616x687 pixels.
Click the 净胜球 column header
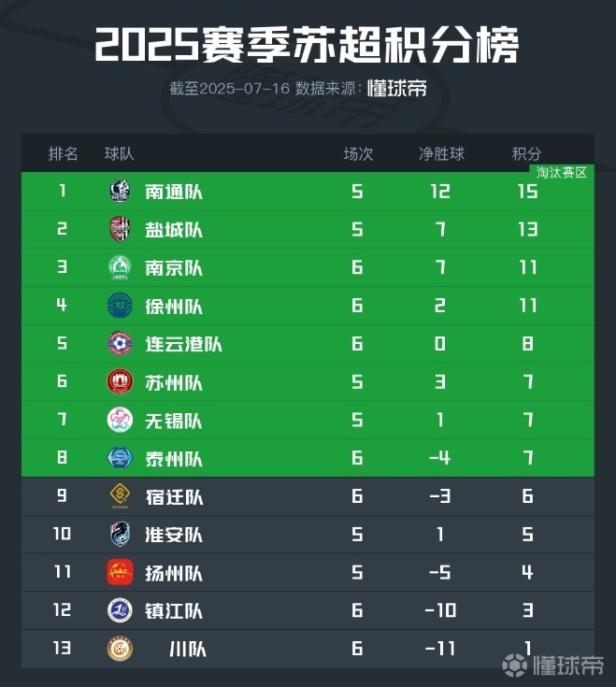point(441,154)
